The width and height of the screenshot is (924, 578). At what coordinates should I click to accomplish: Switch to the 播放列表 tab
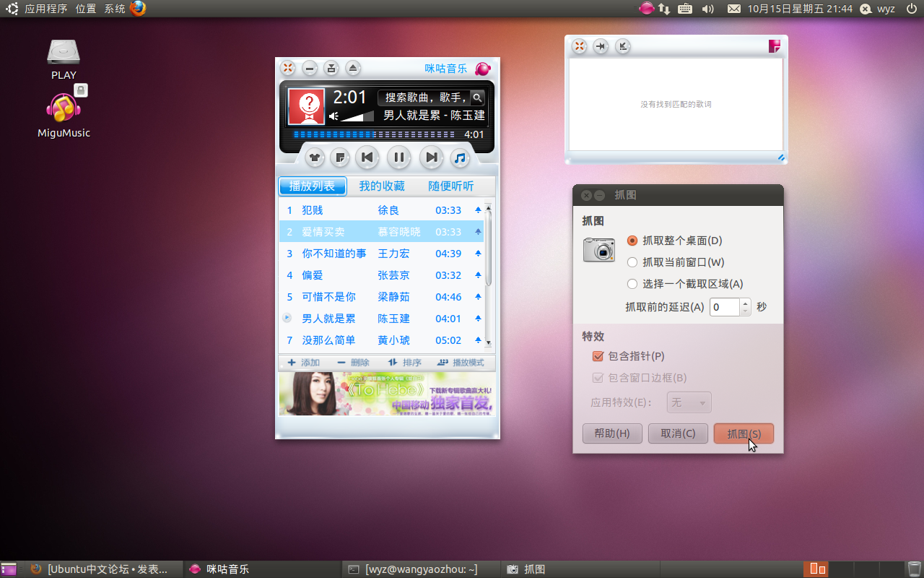[313, 186]
